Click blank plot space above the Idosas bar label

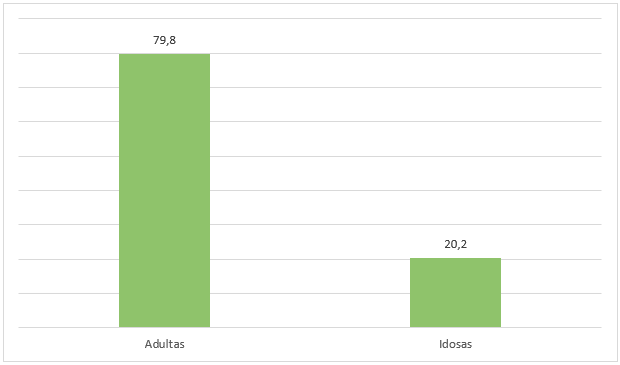[x=456, y=138]
